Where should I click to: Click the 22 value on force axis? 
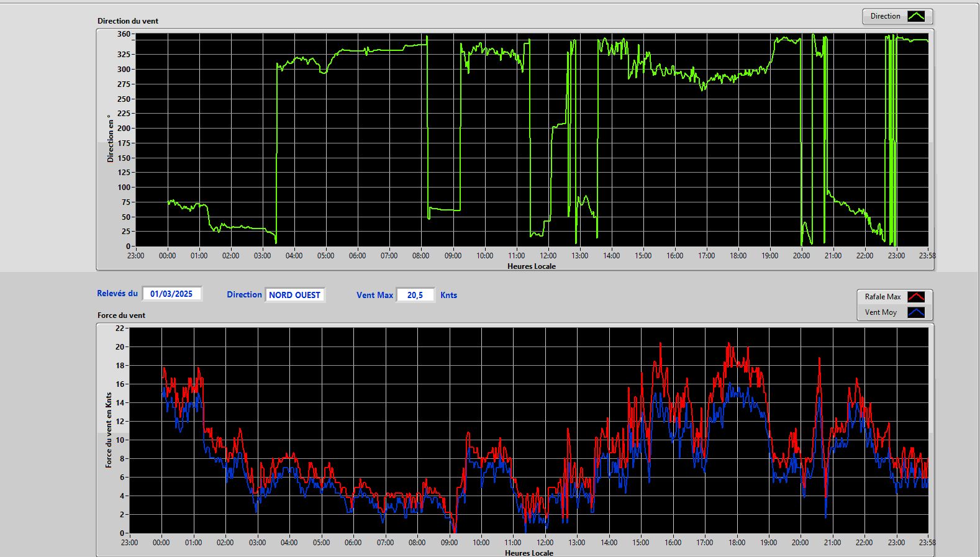[x=120, y=328]
